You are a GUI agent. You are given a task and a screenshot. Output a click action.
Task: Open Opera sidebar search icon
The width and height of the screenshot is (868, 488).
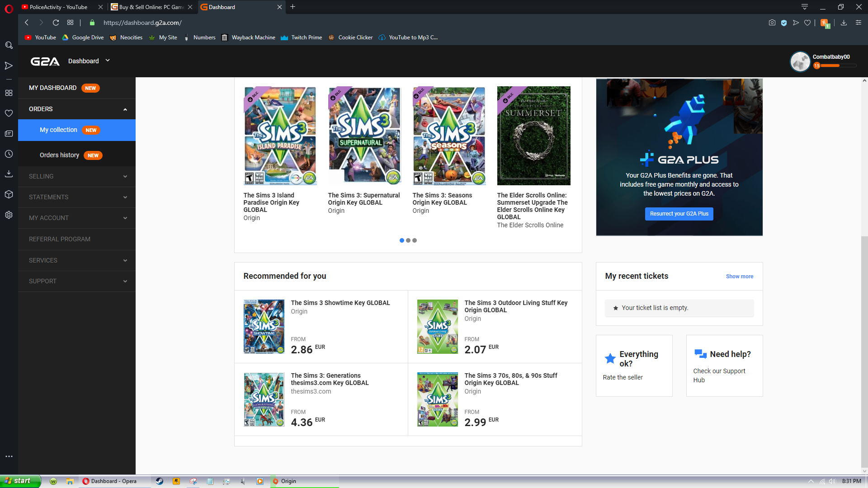(9, 45)
